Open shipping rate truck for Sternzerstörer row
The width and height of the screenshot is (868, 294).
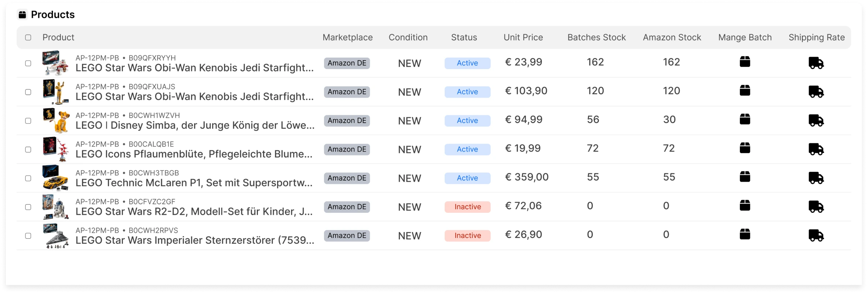point(816,235)
